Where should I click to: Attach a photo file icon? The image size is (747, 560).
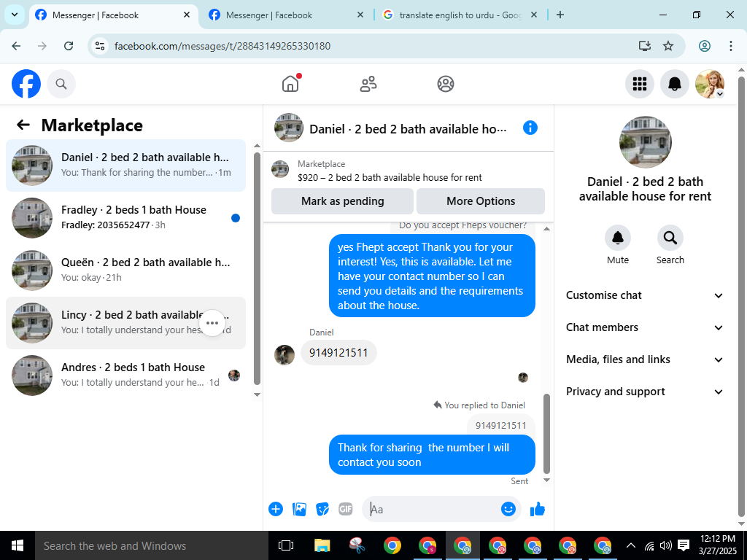pos(299,509)
